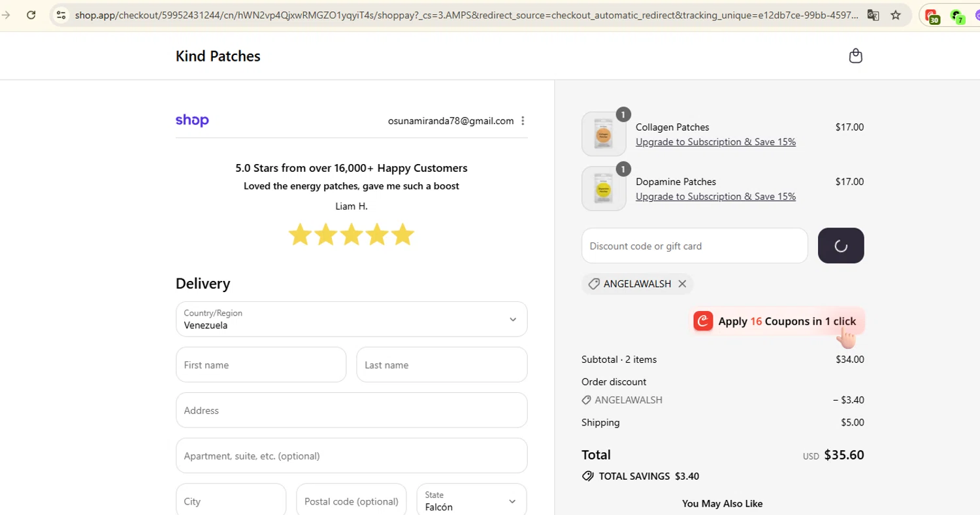Click the Last name field
The image size is (980, 515).
click(x=442, y=365)
